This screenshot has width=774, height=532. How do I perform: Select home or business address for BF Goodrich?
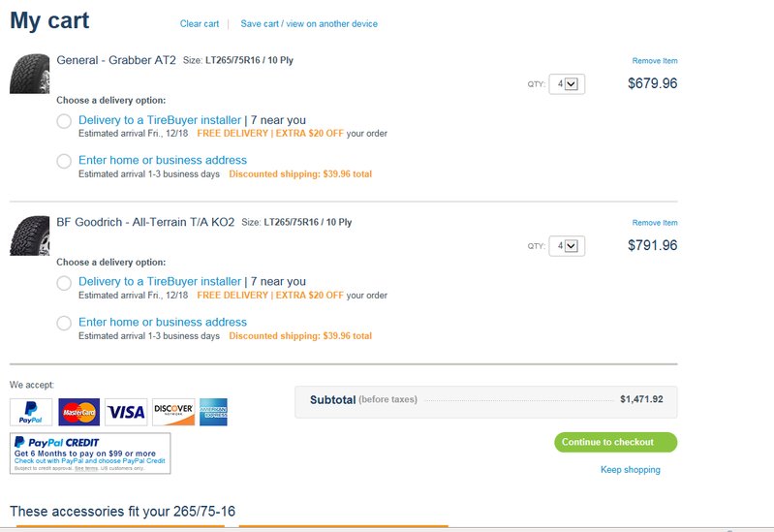coord(64,323)
